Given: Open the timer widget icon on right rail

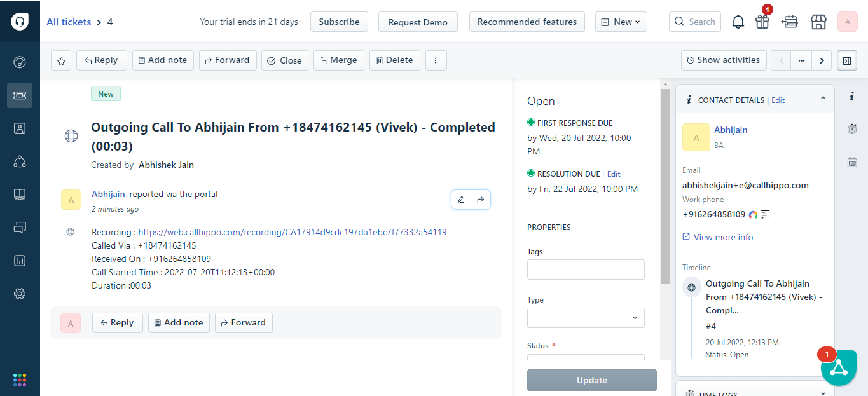Looking at the screenshot, I should coord(852,129).
